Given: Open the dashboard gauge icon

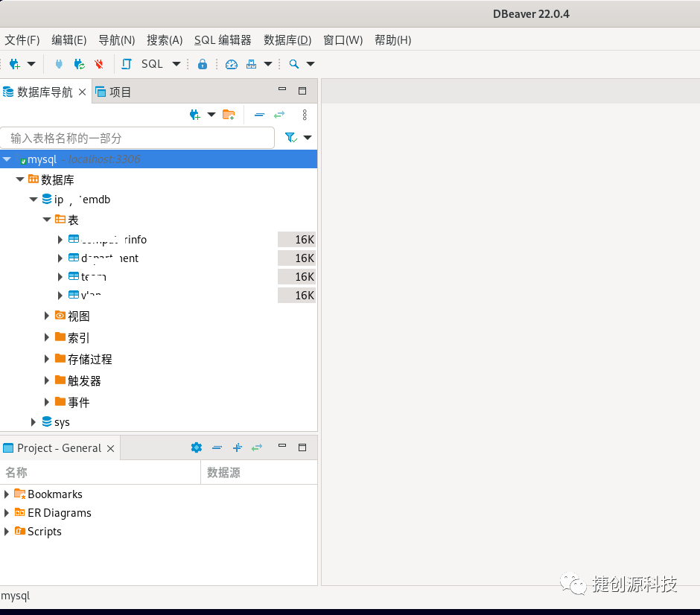Looking at the screenshot, I should point(232,64).
